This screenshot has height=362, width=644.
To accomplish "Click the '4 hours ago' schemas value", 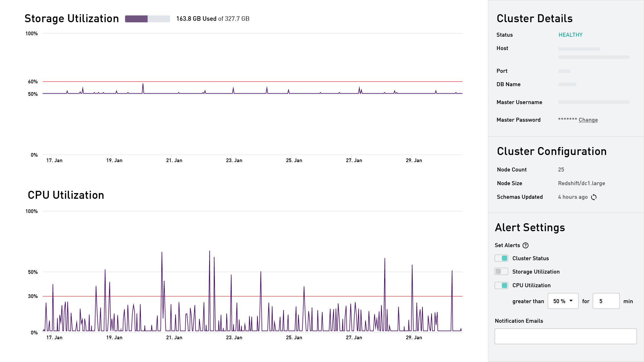I will click(573, 197).
